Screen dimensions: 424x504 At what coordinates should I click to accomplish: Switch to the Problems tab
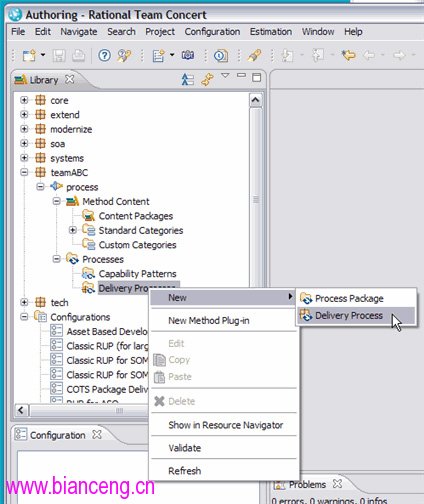tap(307, 484)
